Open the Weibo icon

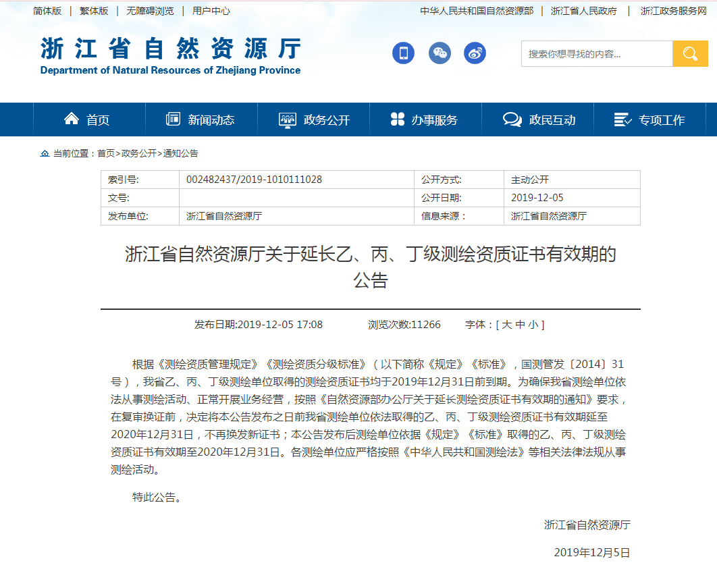click(x=475, y=53)
